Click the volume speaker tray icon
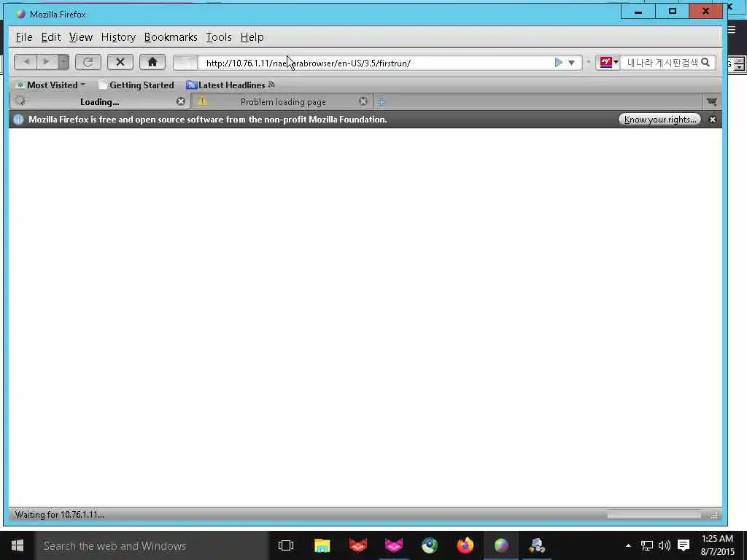 tap(664, 545)
